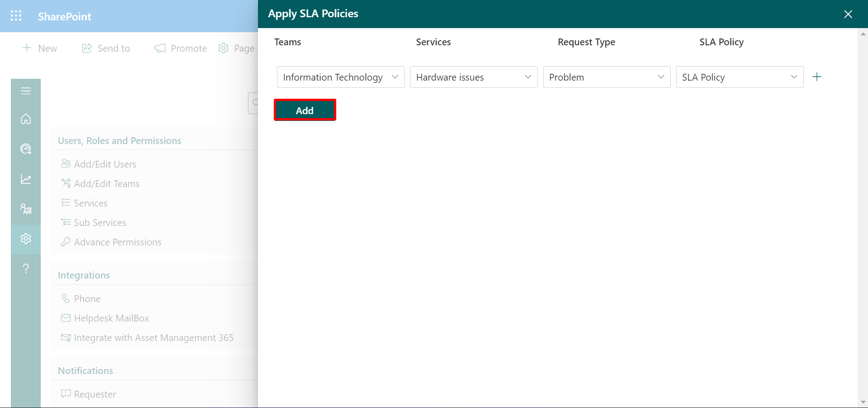Open the help question mark icon
Viewport: 868px width, 408px height.
[26, 269]
